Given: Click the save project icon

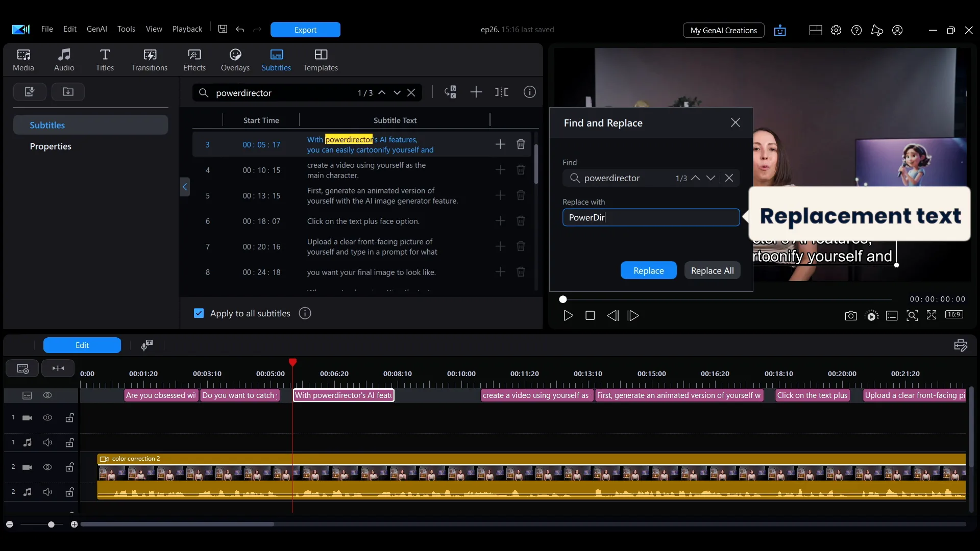Looking at the screenshot, I should coord(223,29).
